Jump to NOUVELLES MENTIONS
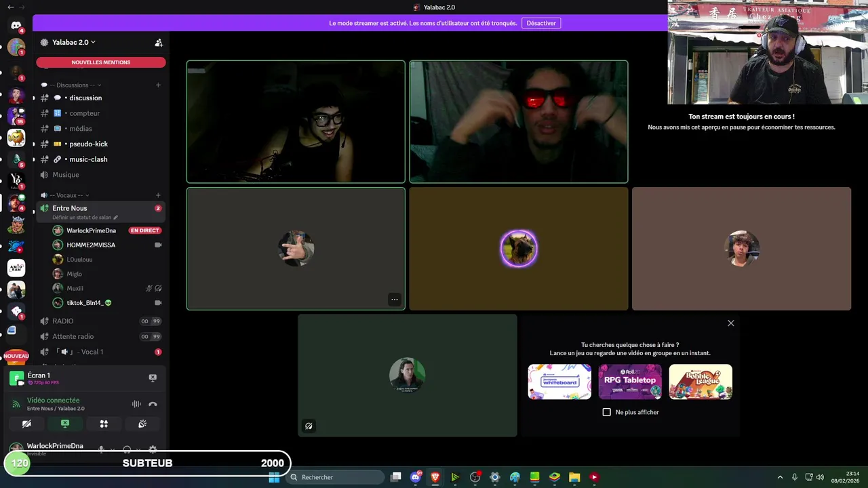The image size is (868, 488). [x=101, y=62]
